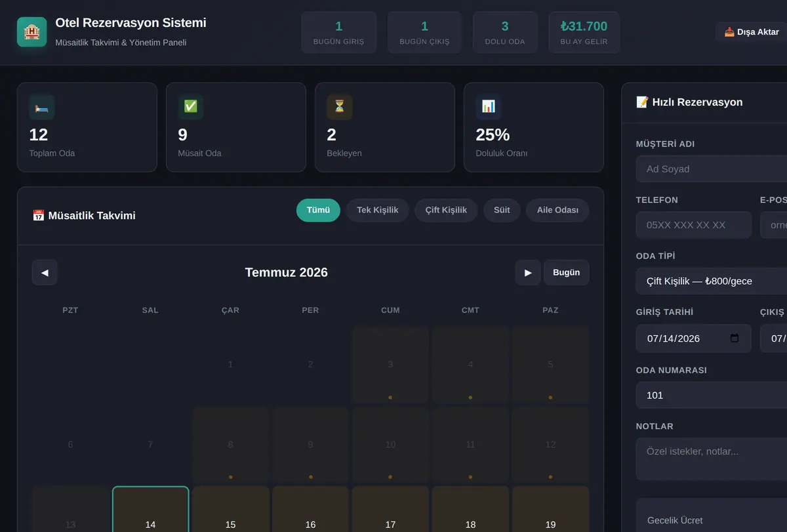
Task: Click the Notlar text area
Action: [x=712, y=459]
